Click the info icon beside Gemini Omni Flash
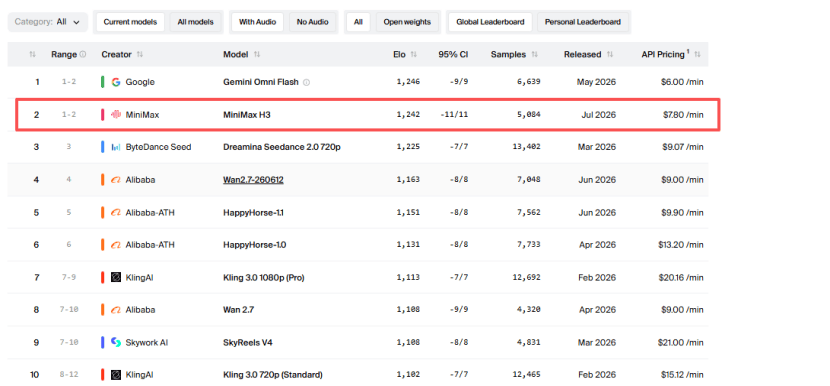Image resolution: width=830 pixels, height=386 pixels. pos(306,82)
